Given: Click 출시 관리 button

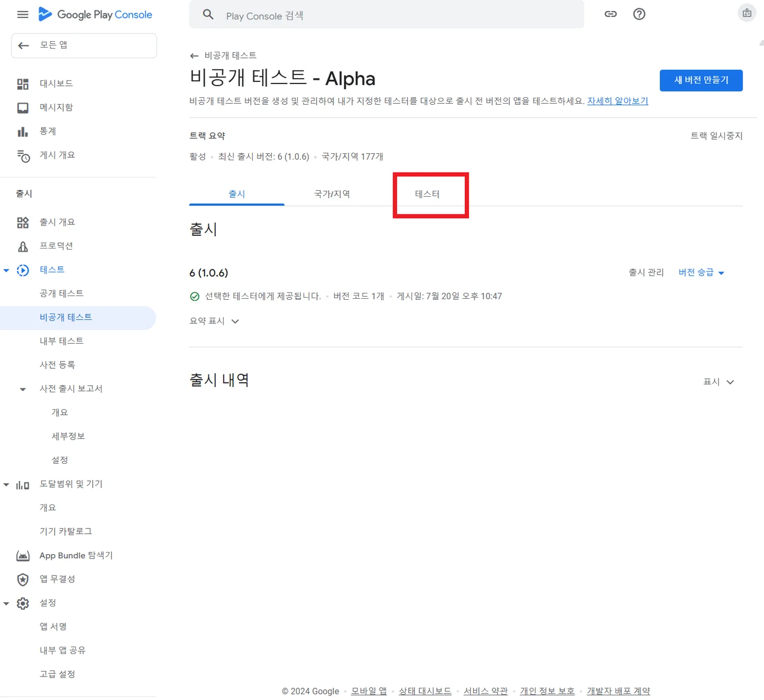Looking at the screenshot, I should (x=646, y=273).
